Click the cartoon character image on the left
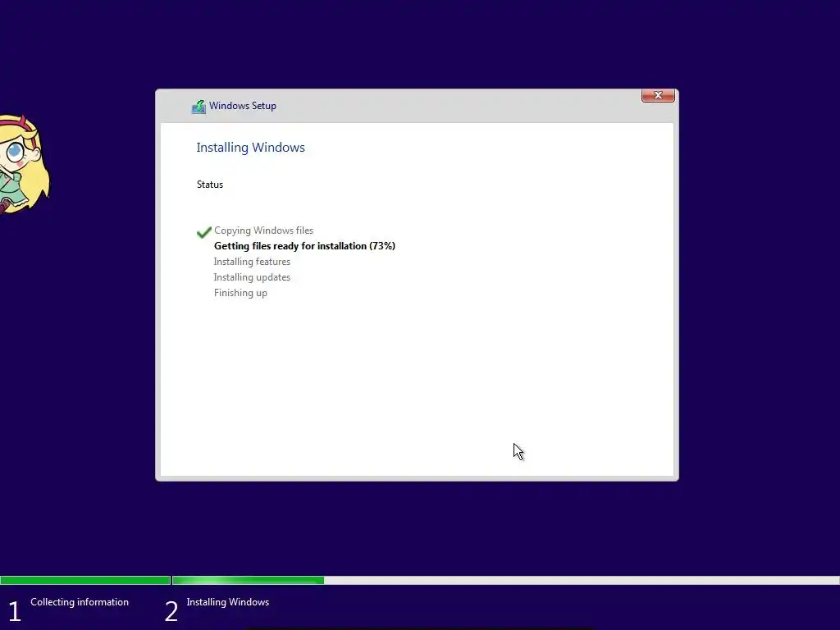 click(x=24, y=165)
